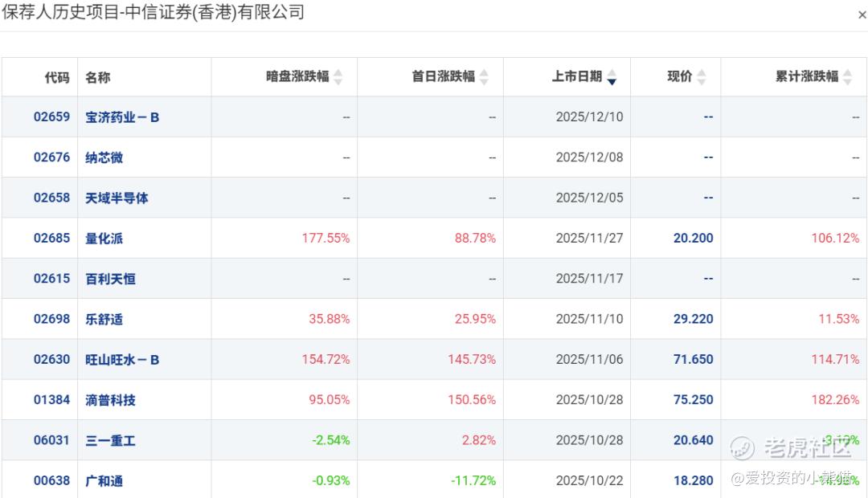This screenshot has width=868, height=498.
Task: Click the 名称 column header
Action: click(98, 77)
